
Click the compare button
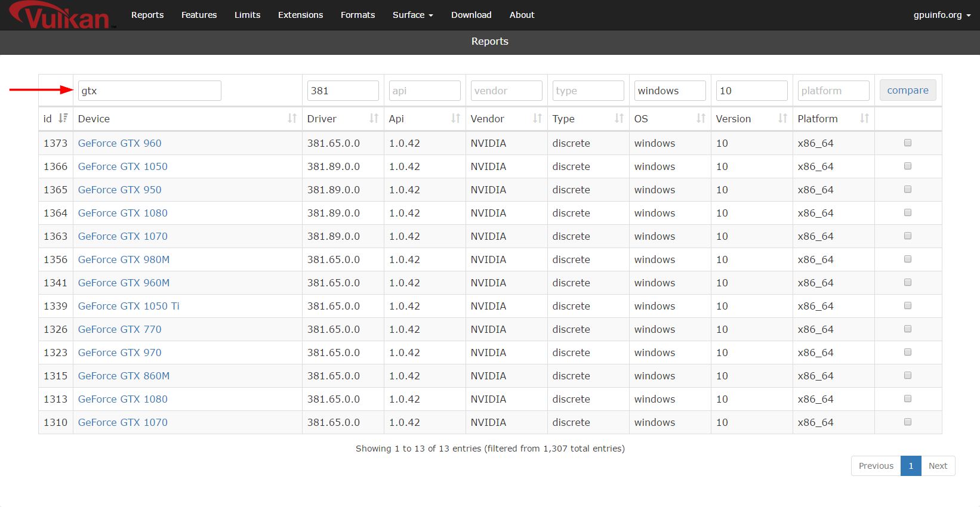point(908,90)
